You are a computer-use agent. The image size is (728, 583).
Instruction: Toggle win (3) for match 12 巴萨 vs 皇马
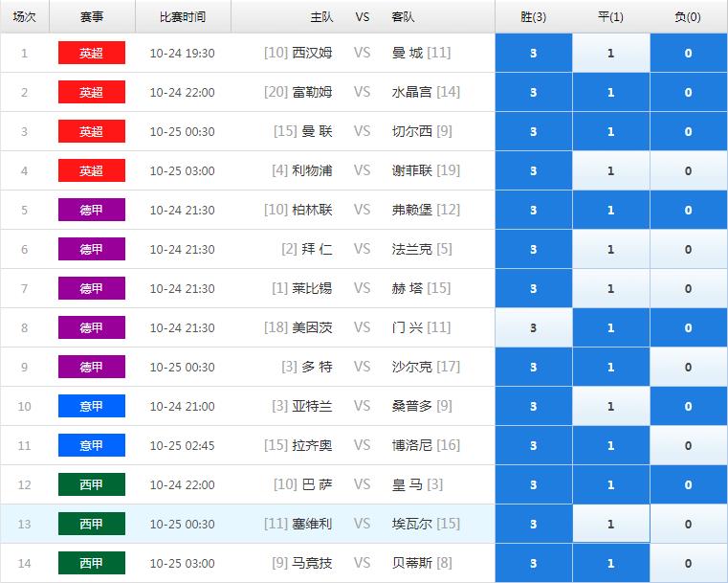click(534, 484)
